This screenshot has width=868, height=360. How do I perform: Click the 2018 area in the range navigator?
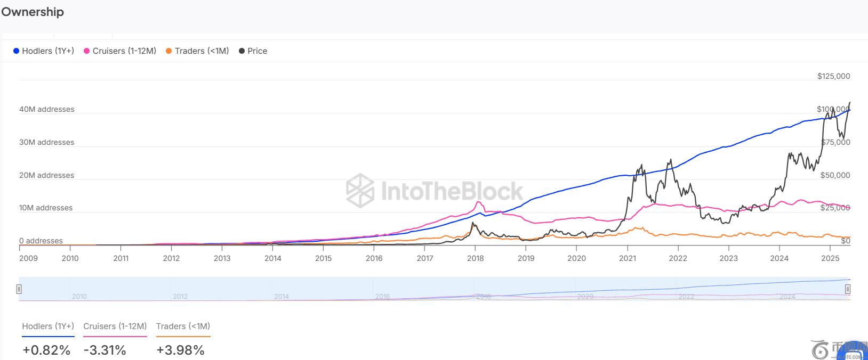point(484,296)
